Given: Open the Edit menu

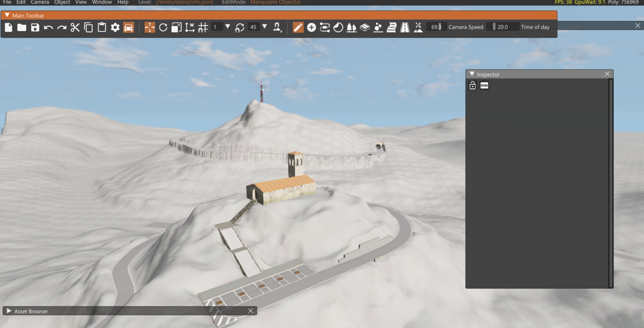Looking at the screenshot, I should 21,2.
